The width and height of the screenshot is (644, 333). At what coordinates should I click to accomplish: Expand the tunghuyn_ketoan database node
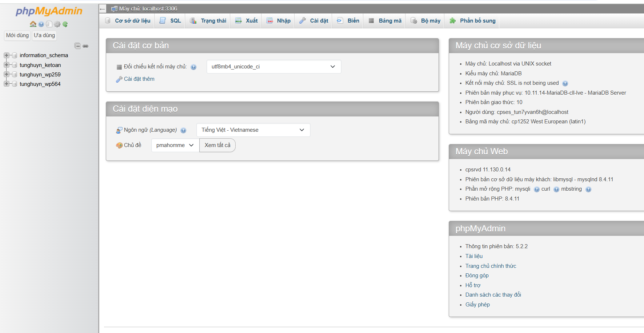pyautogui.click(x=6, y=65)
